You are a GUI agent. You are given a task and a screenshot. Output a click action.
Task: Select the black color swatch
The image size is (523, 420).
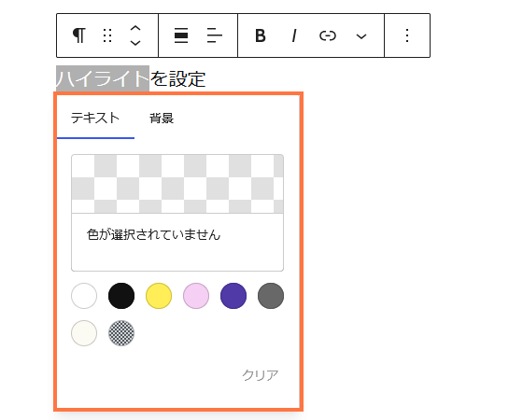(121, 296)
